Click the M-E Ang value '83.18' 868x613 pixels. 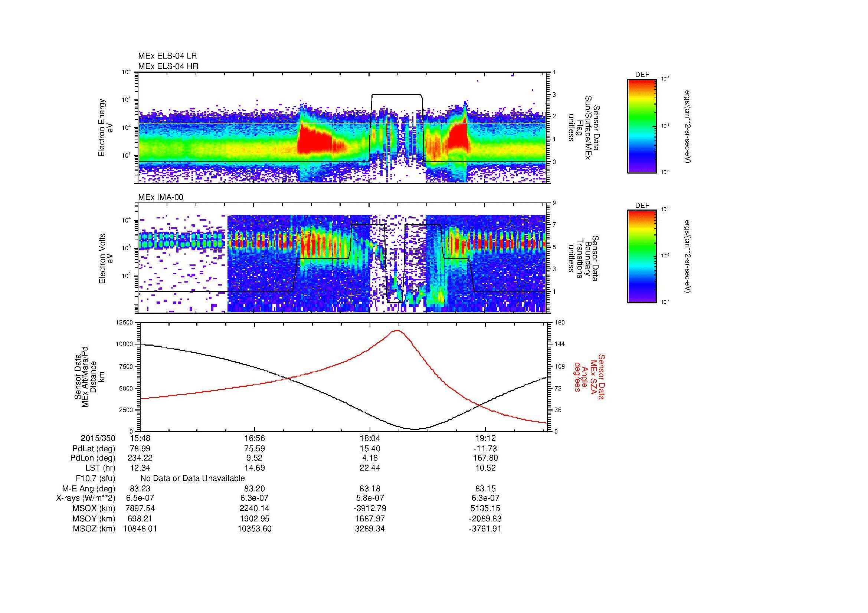point(370,488)
